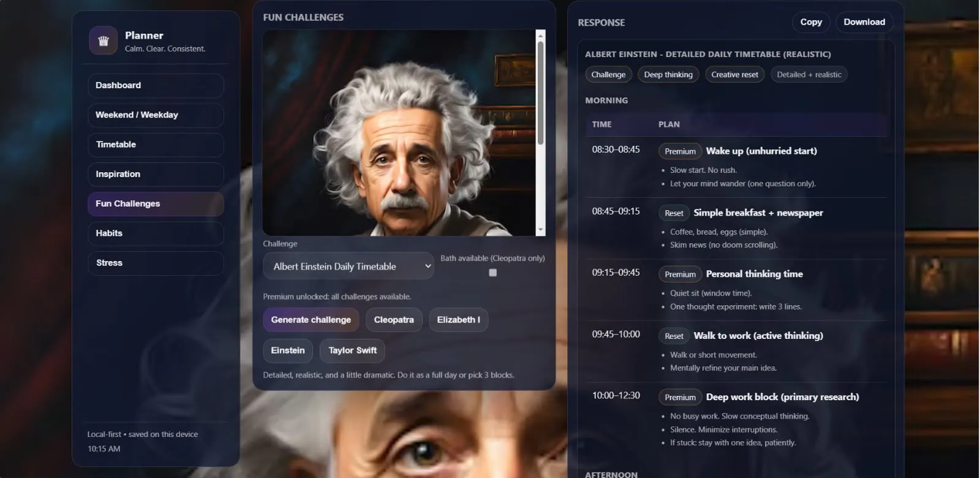Click the Generate challenge button
This screenshot has height=478, width=980.
pyautogui.click(x=311, y=320)
